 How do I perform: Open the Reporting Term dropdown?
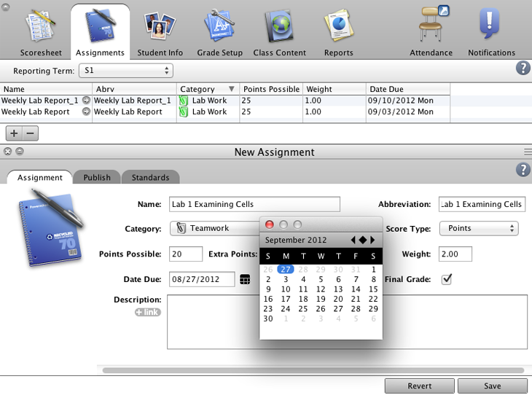coord(126,71)
